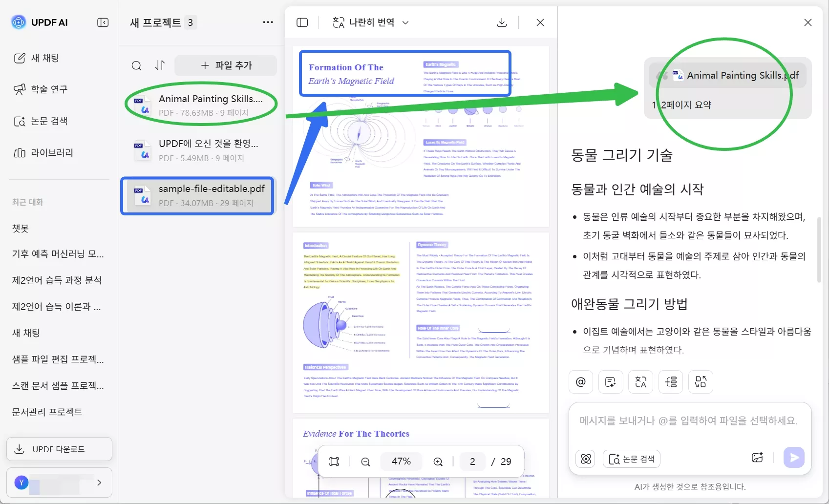The width and height of the screenshot is (829, 504).
Task: Click the zoom out minus control in the viewer
Action: pos(365,461)
